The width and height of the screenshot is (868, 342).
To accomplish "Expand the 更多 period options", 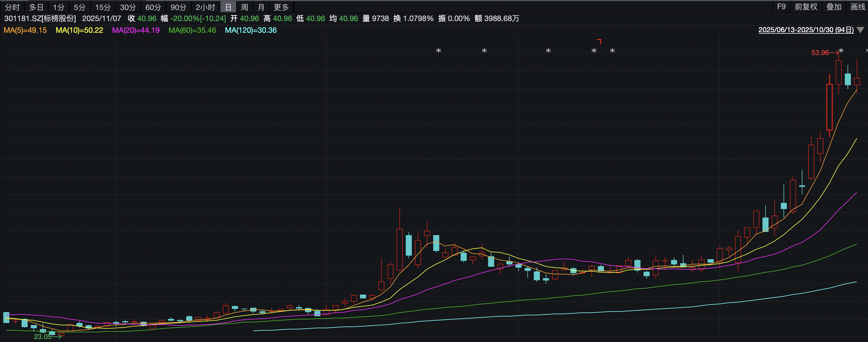I will pos(281,7).
